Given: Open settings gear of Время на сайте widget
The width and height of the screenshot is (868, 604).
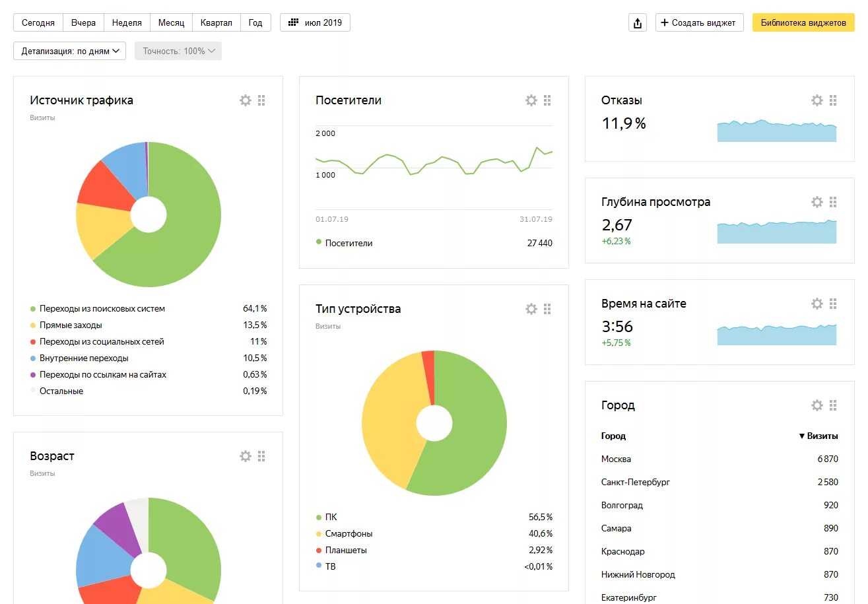Looking at the screenshot, I should pos(817,304).
